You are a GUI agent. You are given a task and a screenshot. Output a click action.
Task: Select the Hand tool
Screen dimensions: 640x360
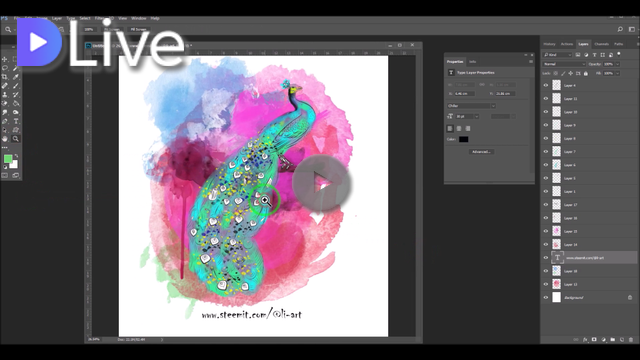tap(5, 139)
